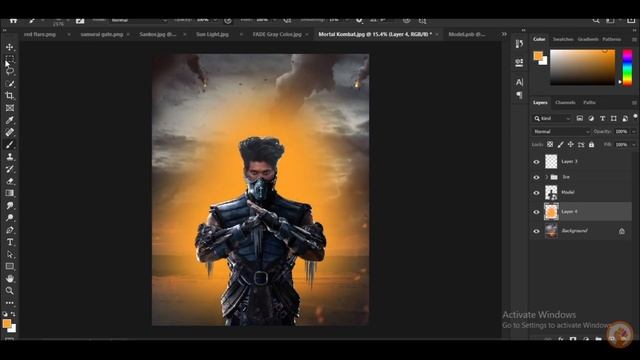Select the Path Selection tool
This screenshot has width=640, height=360.
point(9,254)
